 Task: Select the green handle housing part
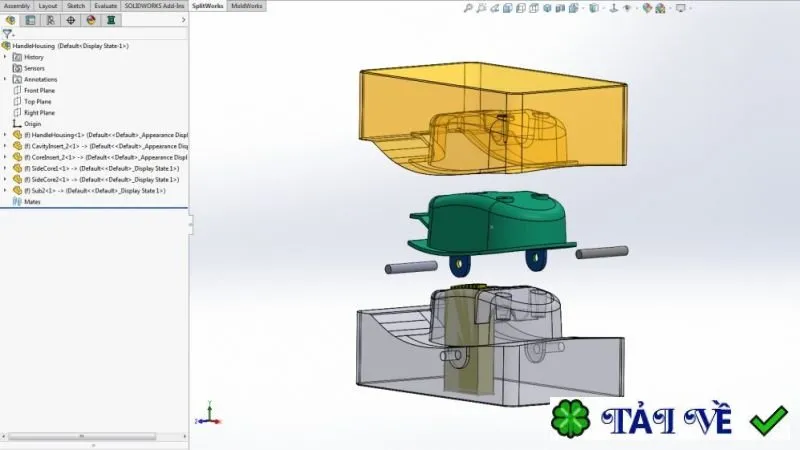(x=490, y=224)
